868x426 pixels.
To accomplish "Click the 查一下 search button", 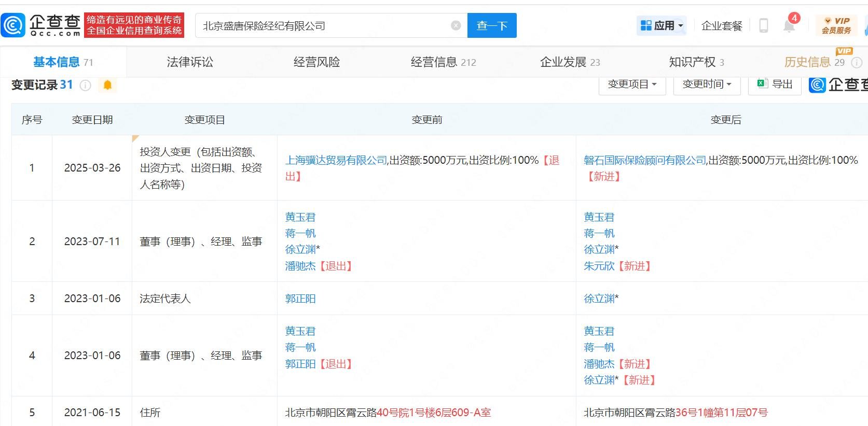I will [492, 25].
